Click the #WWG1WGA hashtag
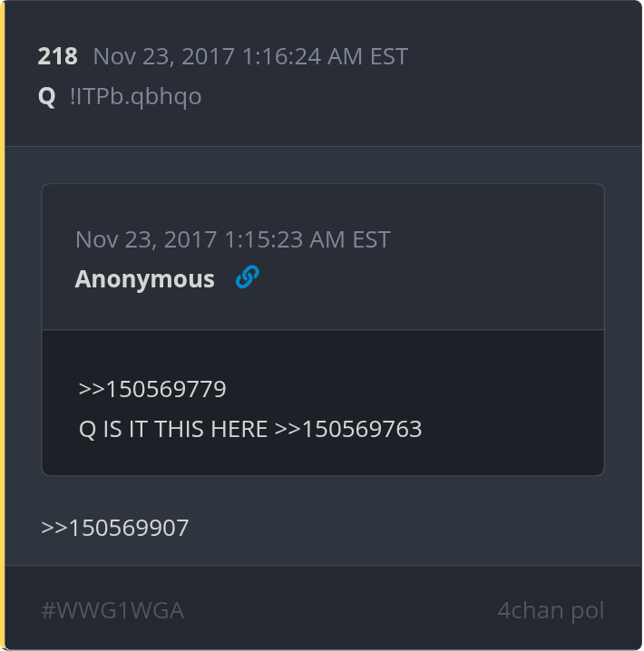 click(112, 610)
